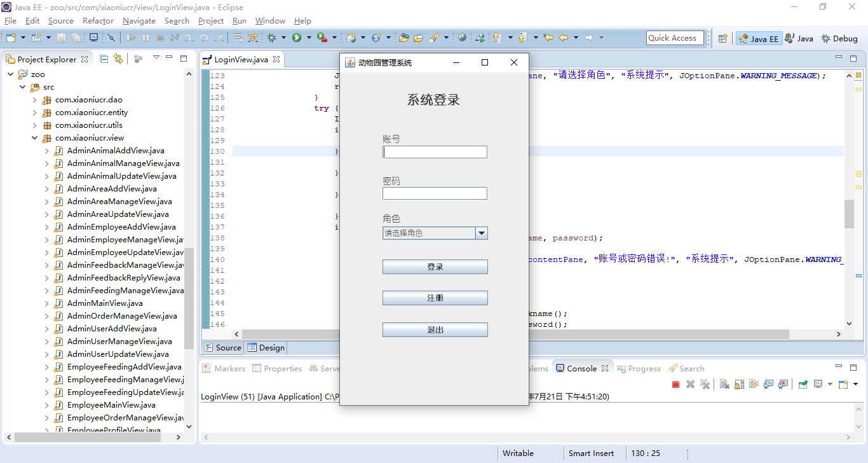Maximize the Console panel

(x=853, y=368)
